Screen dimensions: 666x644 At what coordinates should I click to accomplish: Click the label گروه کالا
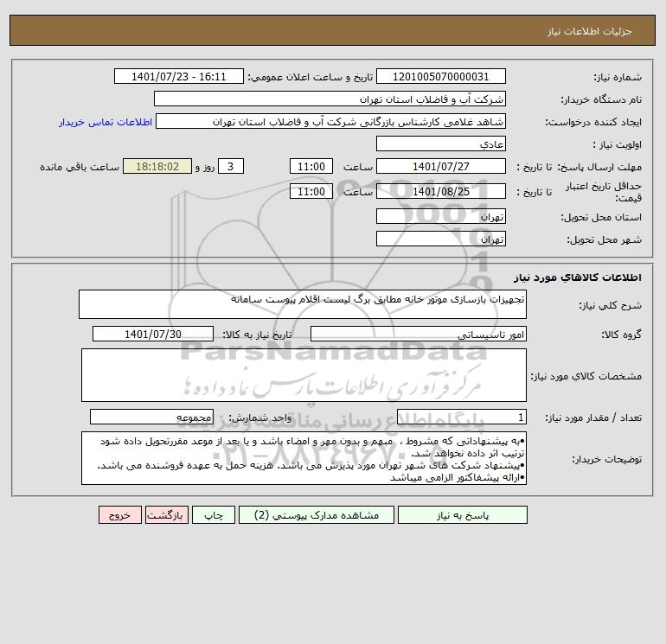point(621,335)
